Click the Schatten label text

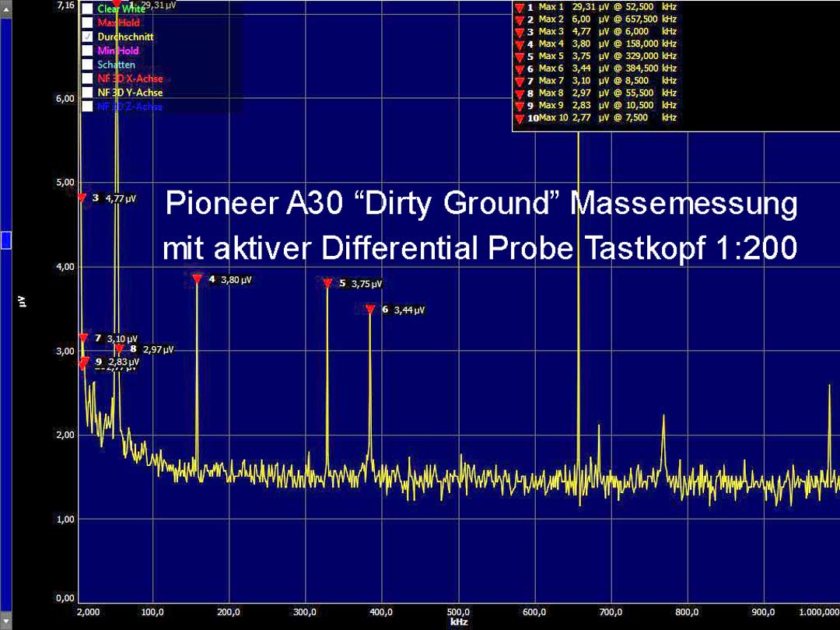(116, 65)
